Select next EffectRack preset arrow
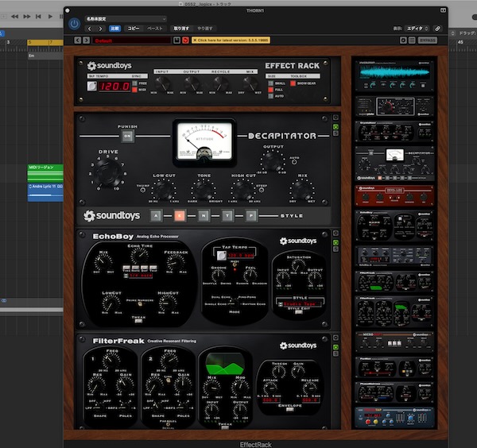Image resolution: width=477 pixels, height=448 pixels. pyautogui.click(x=87, y=41)
